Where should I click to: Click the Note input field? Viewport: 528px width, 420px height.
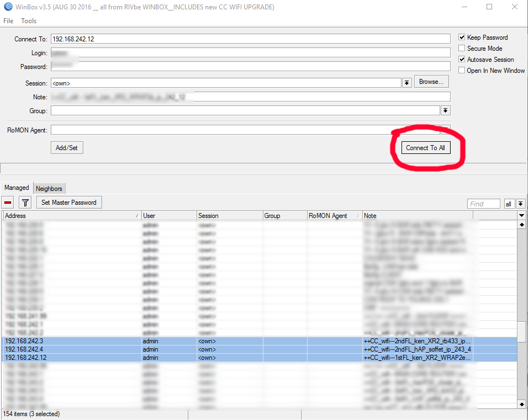coord(251,97)
